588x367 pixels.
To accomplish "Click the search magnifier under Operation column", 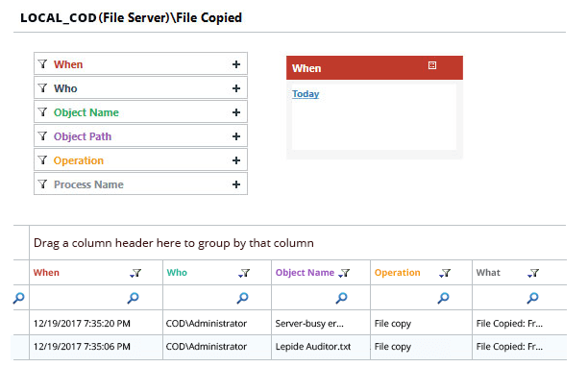I will tap(443, 298).
